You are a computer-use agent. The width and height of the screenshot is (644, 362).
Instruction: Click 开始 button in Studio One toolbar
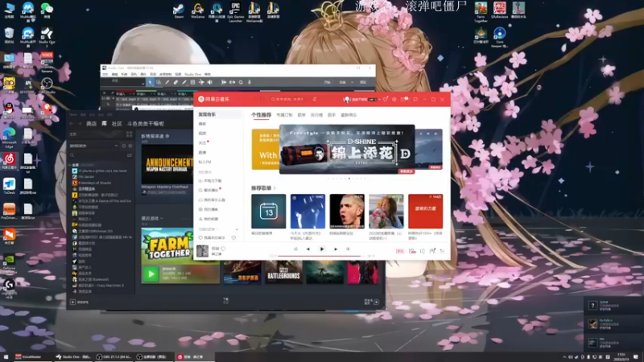[x=328, y=83]
